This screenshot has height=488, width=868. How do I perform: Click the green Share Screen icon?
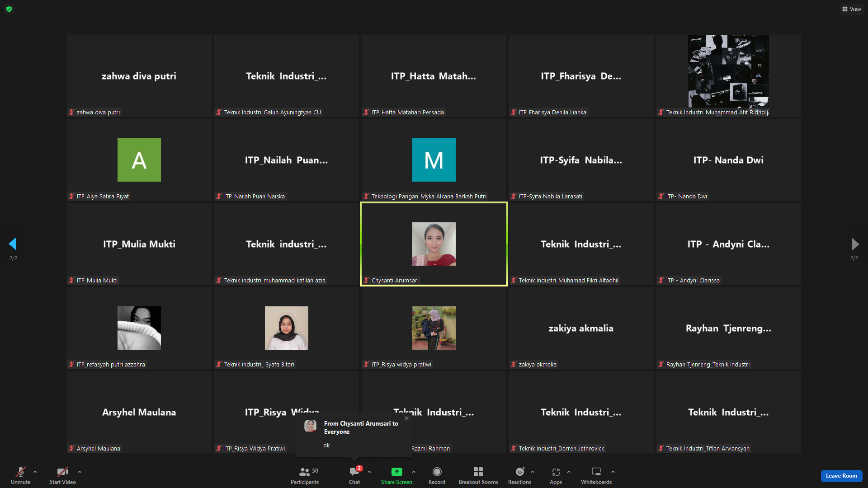click(x=396, y=472)
